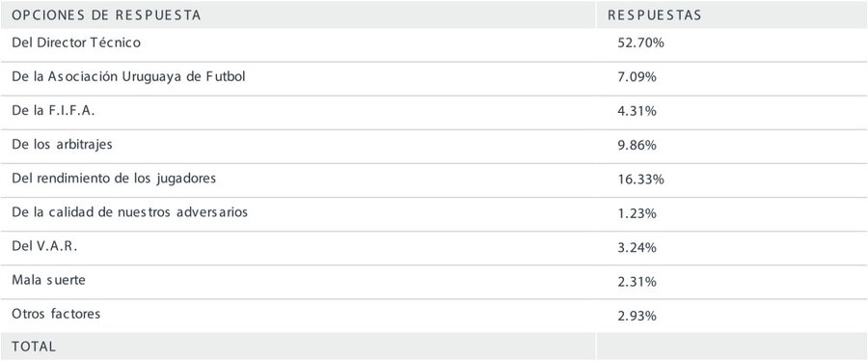Click the 7.09% response value

coord(637,77)
